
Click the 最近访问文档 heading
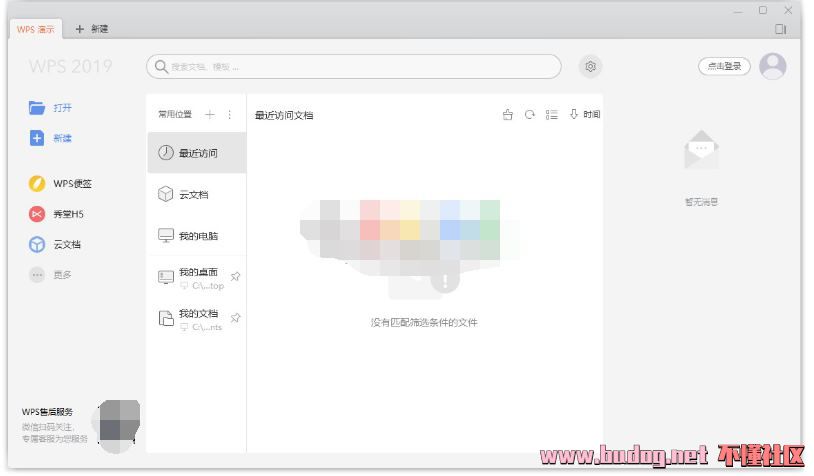(x=284, y=115)
